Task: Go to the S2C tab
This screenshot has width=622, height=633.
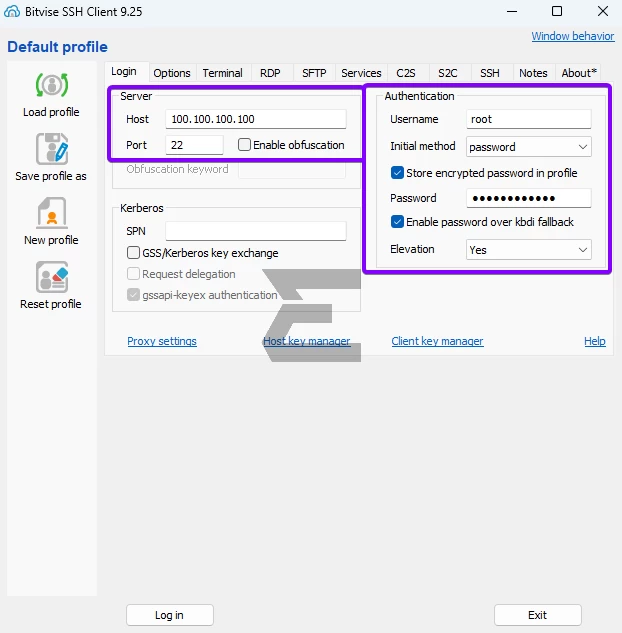Action: coord(448,73)
